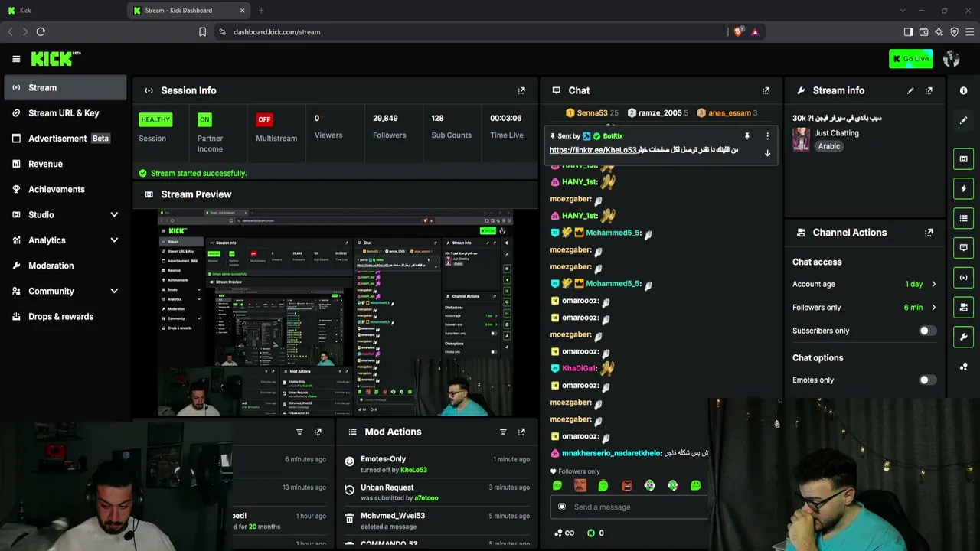Click top chatter Senna53 in leaderboard
Screen dimensions: 980x551
592,113
